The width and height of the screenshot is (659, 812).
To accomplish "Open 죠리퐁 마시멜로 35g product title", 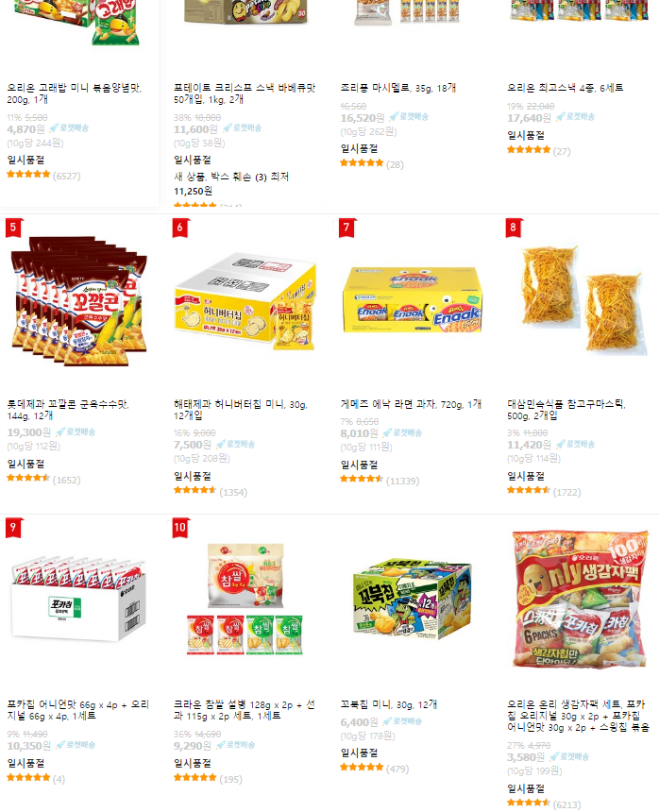I will 398,88.
